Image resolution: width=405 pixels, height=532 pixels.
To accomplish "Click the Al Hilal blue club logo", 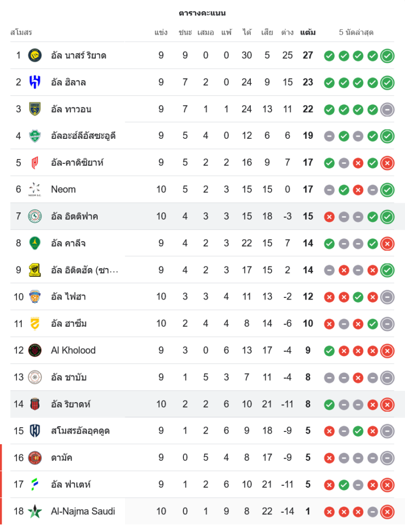I will click(35, 82).
